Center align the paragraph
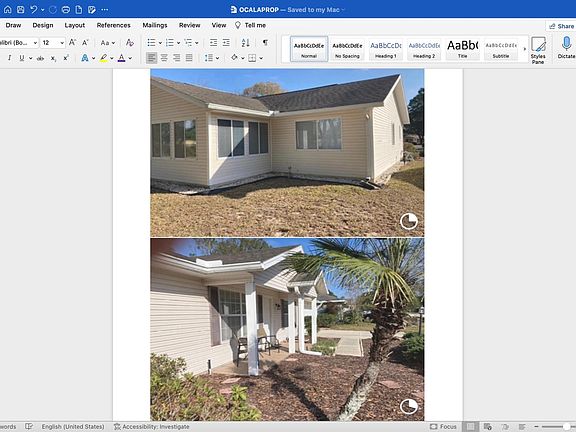 164,58
